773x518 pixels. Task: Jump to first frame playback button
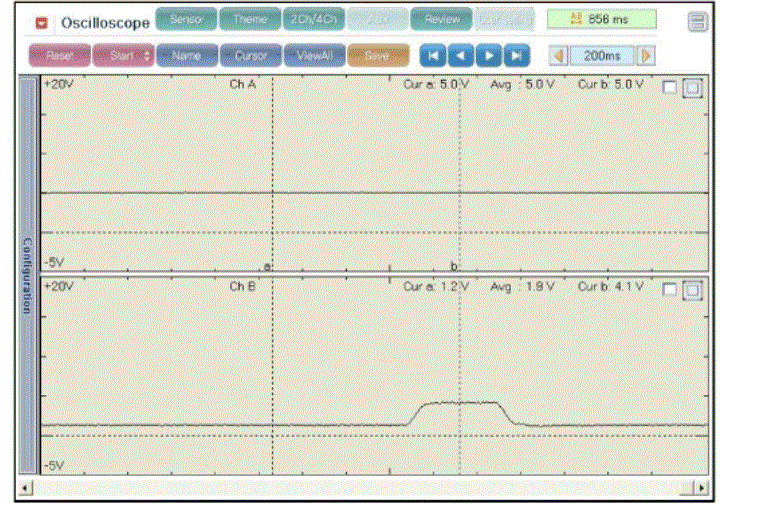pyautogui.click(x=432, y=56)
